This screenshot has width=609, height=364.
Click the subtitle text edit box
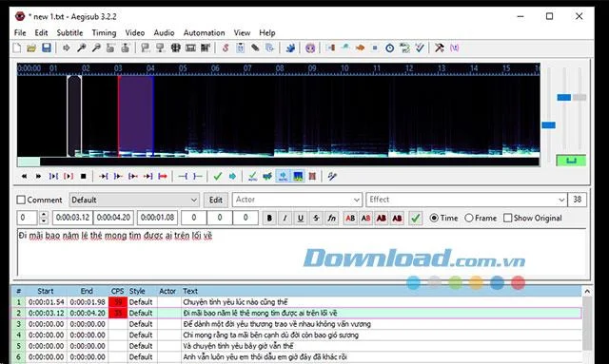pyautogui.click(x=302, y=252)
